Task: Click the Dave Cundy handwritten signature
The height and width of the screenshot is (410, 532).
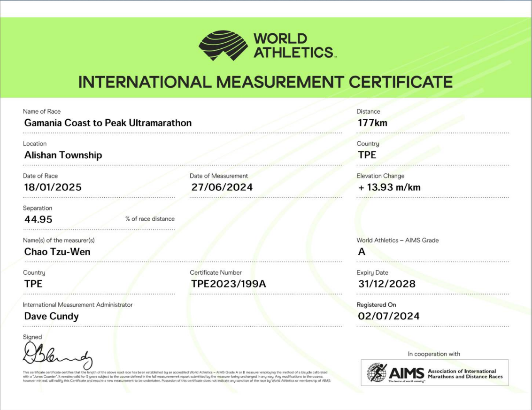Action: coord(57,356)
